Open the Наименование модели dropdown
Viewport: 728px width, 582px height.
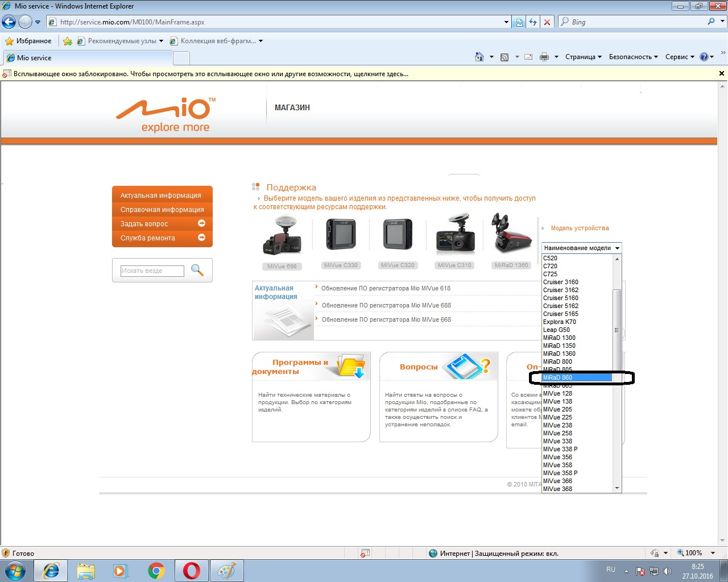[x=581, y=248]
